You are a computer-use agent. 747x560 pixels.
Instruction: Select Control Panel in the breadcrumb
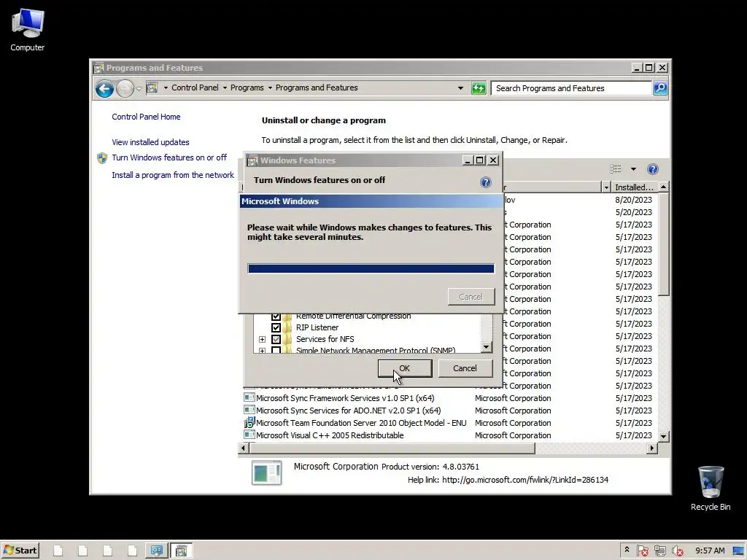[195, 87]
